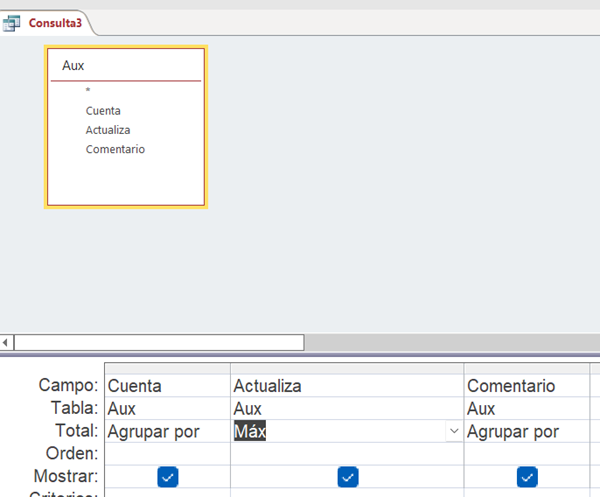The image size is (600, 497).
Task: Click the Total row label
Action: coord(77,430)
